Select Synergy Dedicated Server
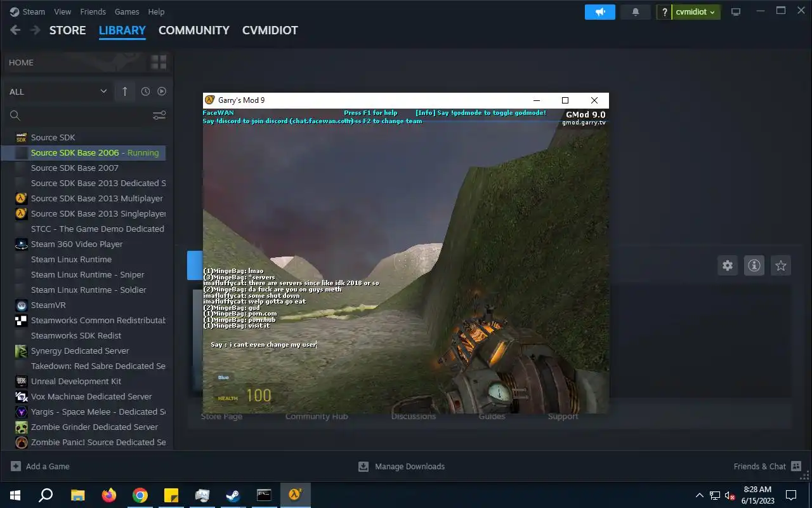Viewport: 812px width, 508px height. point(84,351)
